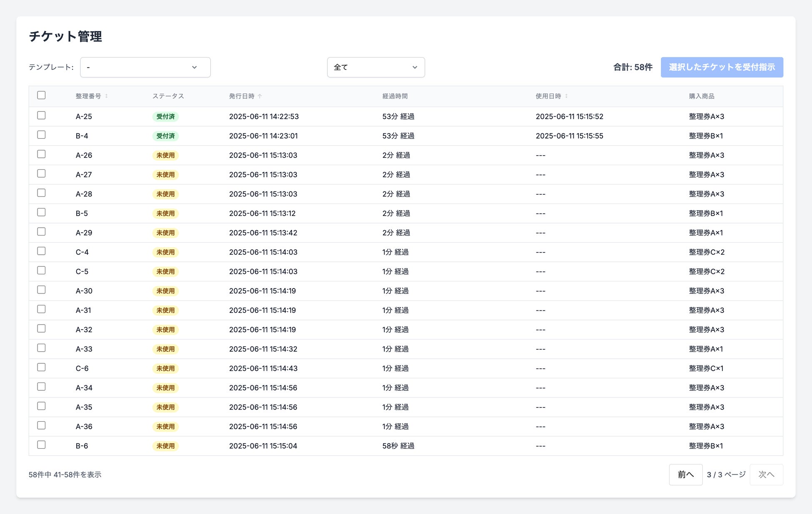Click the 購入商品 column header
This screenshot has width=812, height=514.
click(701, 96)
